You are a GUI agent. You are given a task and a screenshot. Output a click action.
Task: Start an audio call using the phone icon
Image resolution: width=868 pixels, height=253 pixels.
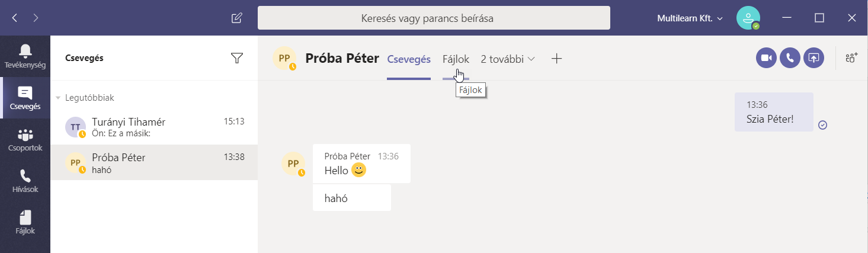(x=790, y=57)
